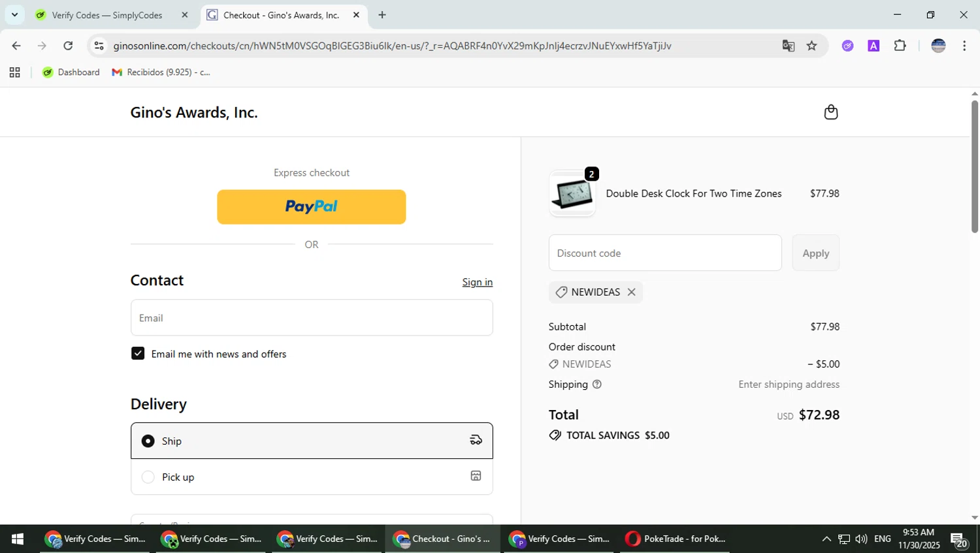
Task: Click the Apply discount button
Action: click(x=815, y=253)
